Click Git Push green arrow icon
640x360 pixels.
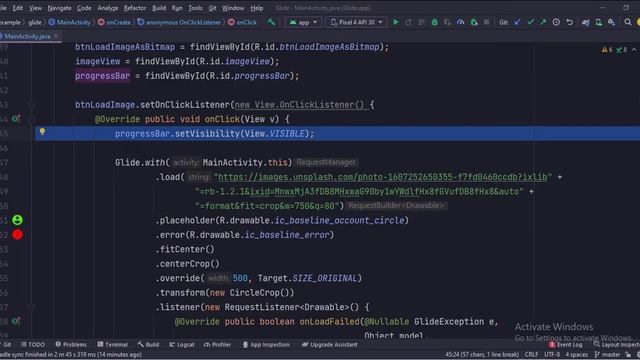(x=543, y=22)
